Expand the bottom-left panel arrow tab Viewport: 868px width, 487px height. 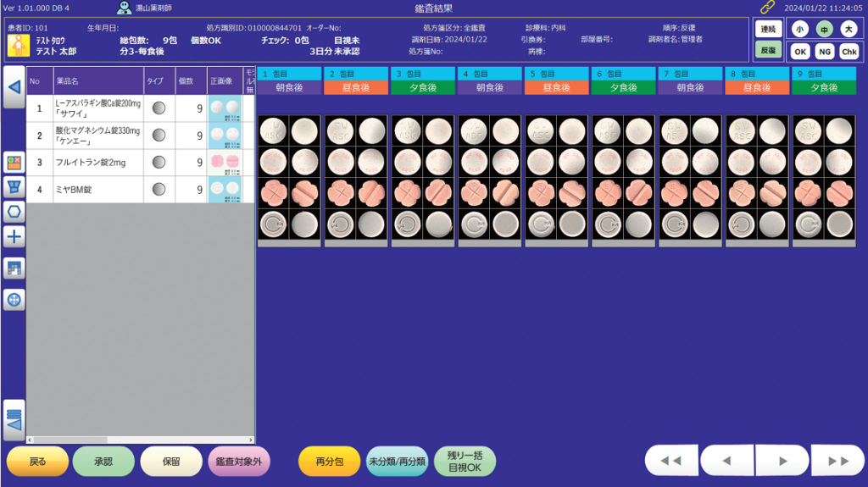click(14, 419)
